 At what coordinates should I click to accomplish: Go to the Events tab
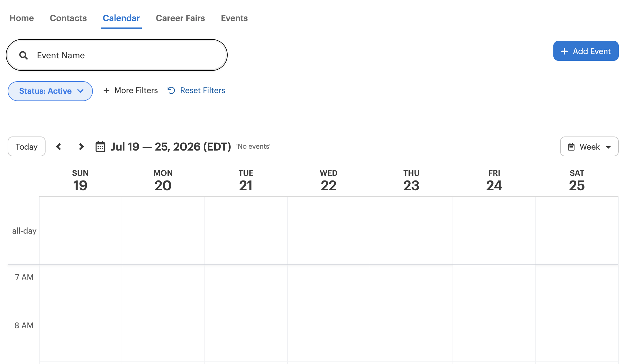(x=234, y=18)
